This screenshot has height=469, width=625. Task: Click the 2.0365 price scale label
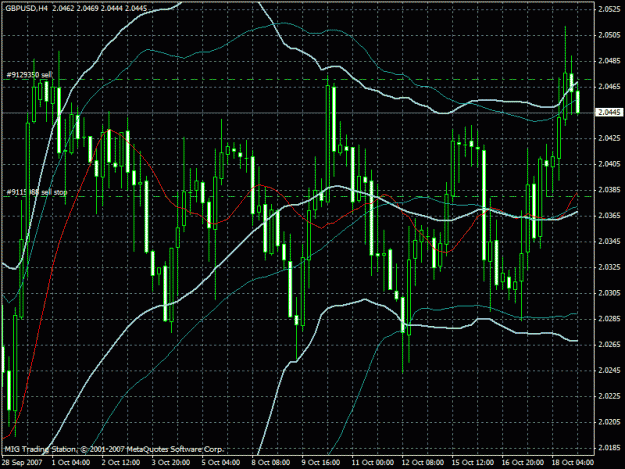pos(609,216)
